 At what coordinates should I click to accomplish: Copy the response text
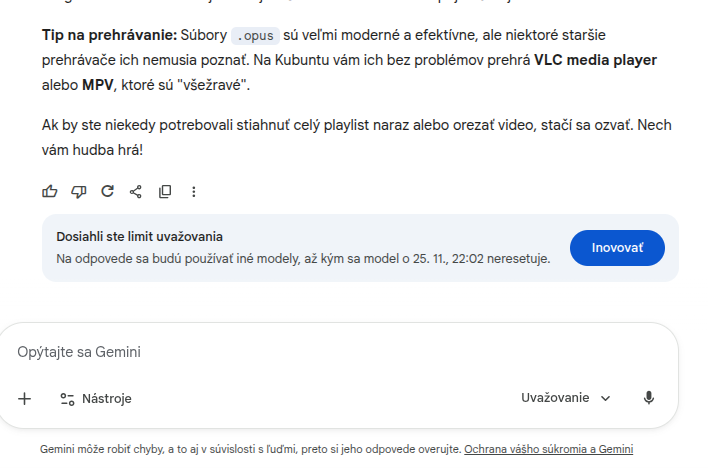tap(166, 191)
